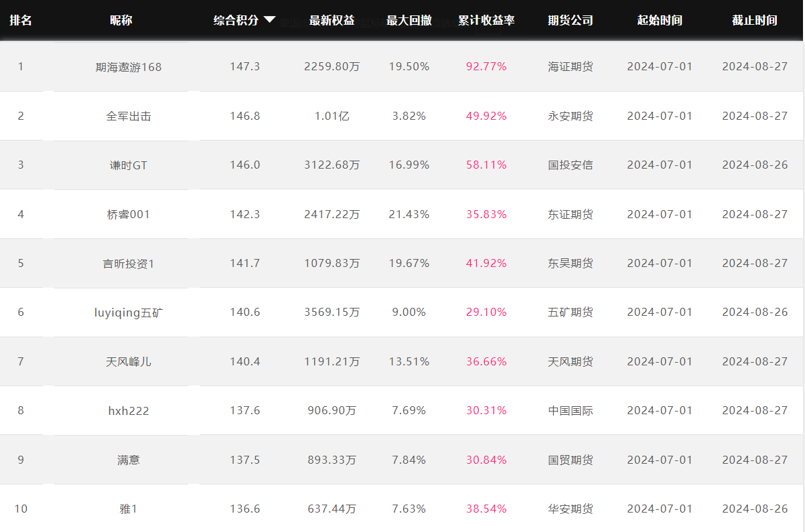Click equity value 2259.80万
The width and height of the screenshot is (805, 532).
tap(332, 66)
